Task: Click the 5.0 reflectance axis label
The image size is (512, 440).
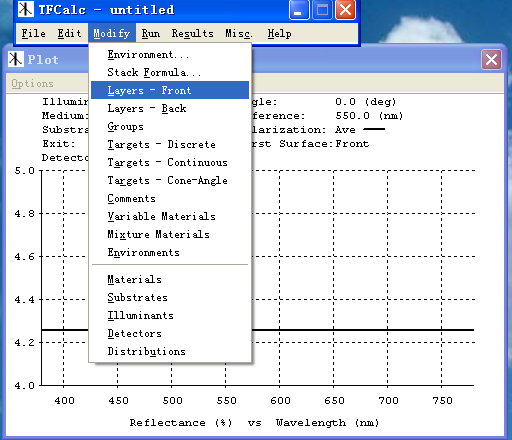Action: pos(24,171)
